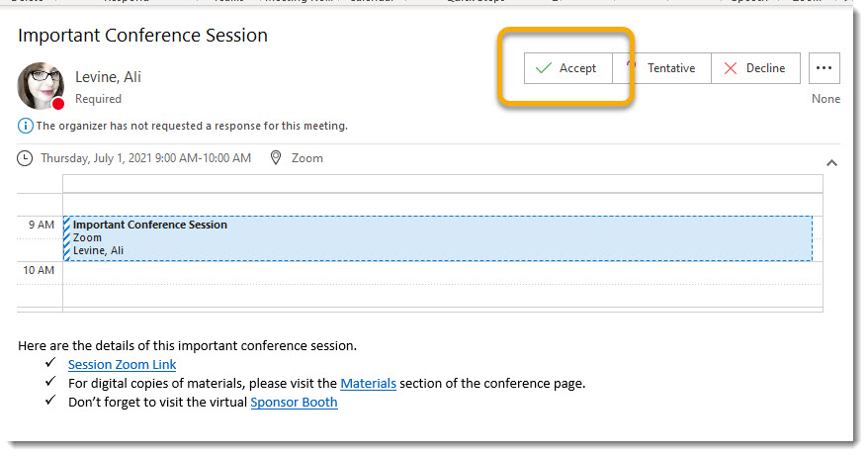Open the more options ellipsis menu
This screenshot has width=868, height=456.
tap(825, 68)
